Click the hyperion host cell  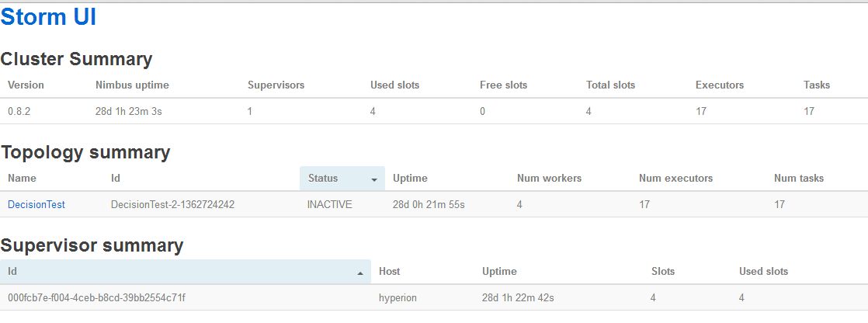[x=398, y=298]
